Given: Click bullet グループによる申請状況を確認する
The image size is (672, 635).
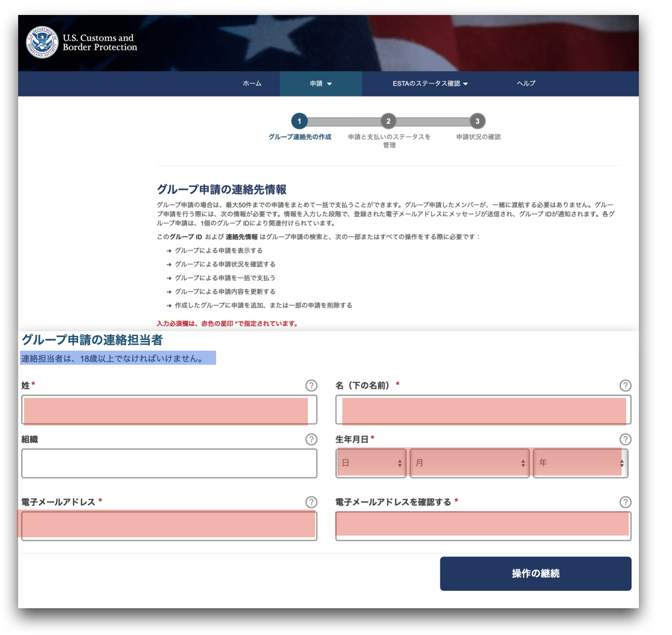Looking at the screenshot, I should tap(225, 264).
